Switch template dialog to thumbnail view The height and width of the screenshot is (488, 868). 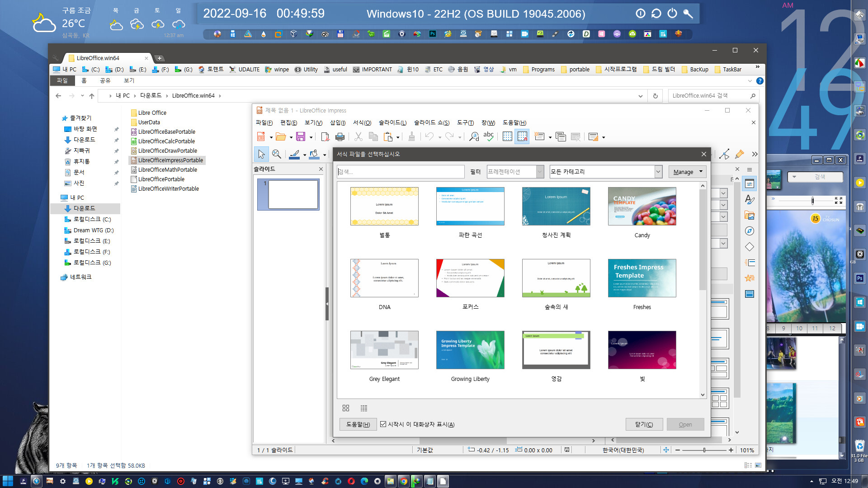point(346,408)
